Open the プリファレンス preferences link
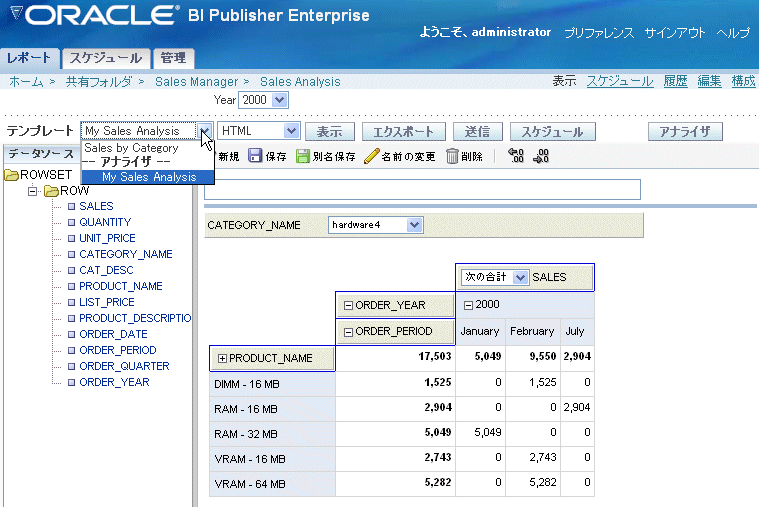 click(x=599, y=33)
